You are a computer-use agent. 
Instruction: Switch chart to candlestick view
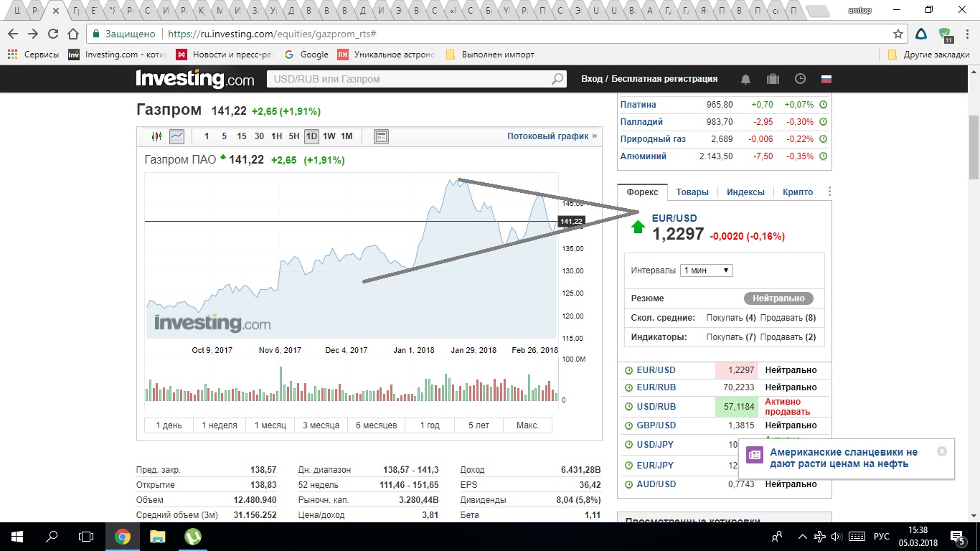[157, 136]
